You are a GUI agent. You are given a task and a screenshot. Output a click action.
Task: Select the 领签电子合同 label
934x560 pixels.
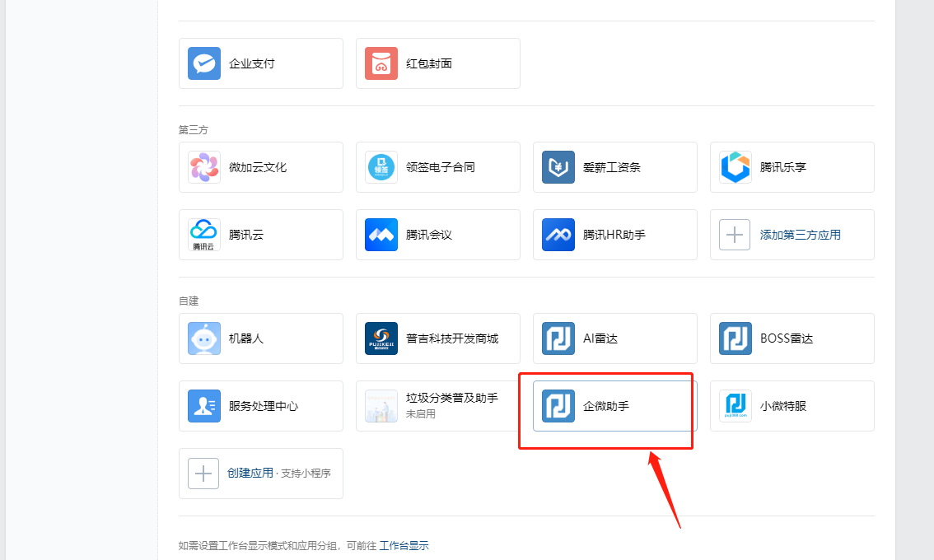pos(440,167)
